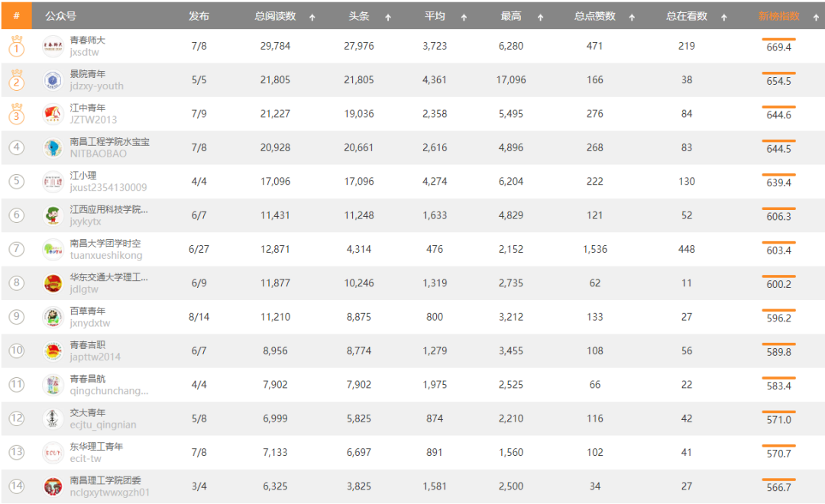This screenshot has width=825, height=504.
Task: Open the 景院青年 account logo
Action: coord(53,80)
